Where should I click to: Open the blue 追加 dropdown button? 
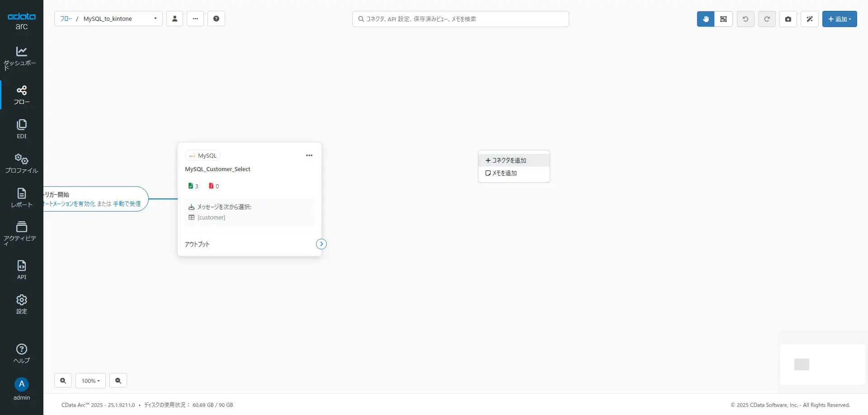pyautogui.click(x=840, y=19)
